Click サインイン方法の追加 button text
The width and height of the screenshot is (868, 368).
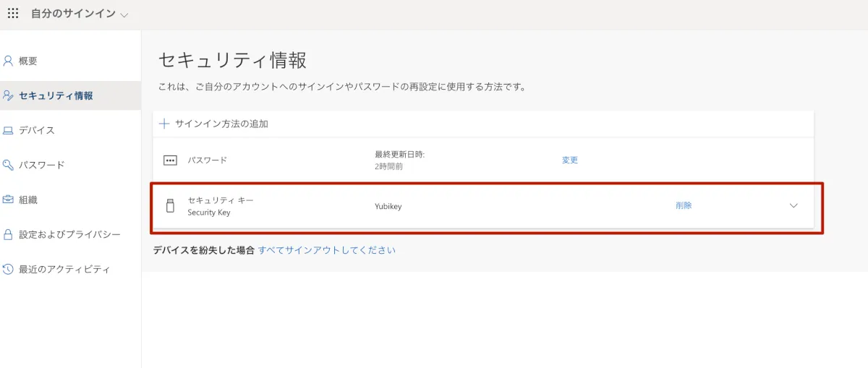tap(221, 124)
